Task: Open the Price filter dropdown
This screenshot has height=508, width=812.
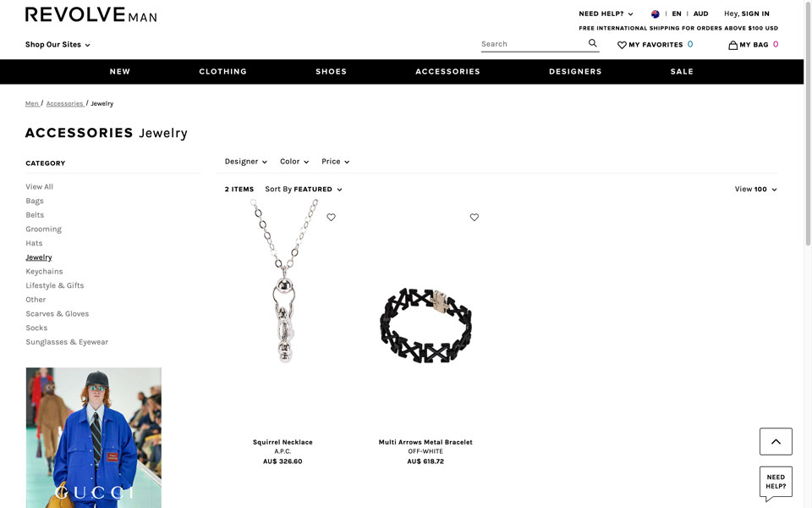Action: 336,162
